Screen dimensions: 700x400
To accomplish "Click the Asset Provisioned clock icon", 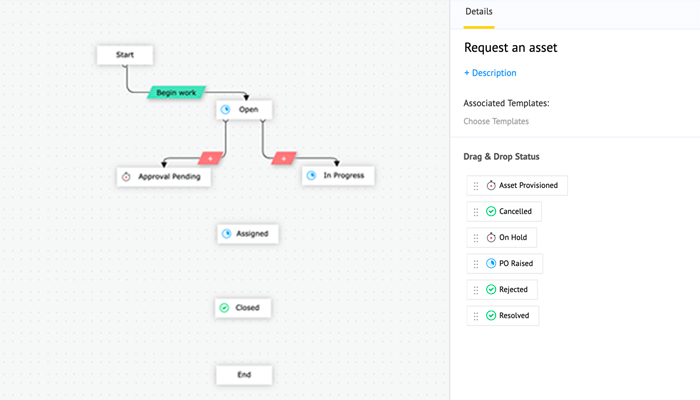I will tap(491, 186).
